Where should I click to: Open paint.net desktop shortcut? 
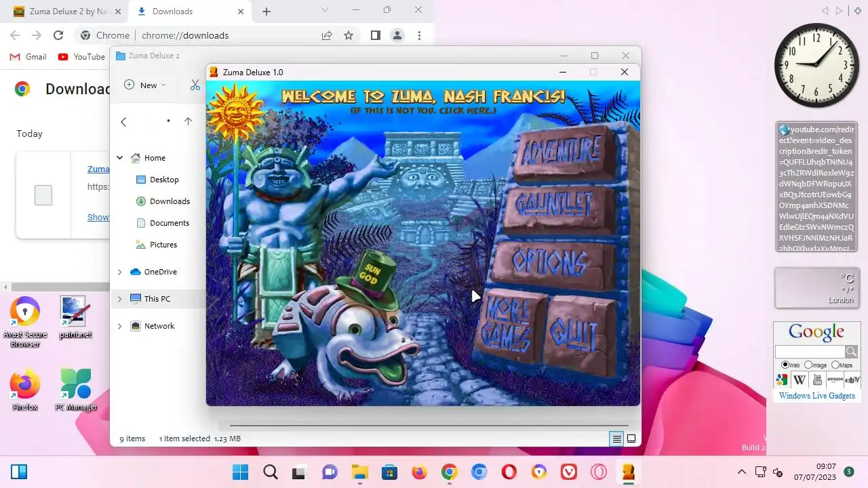click(x=75, y=318)
